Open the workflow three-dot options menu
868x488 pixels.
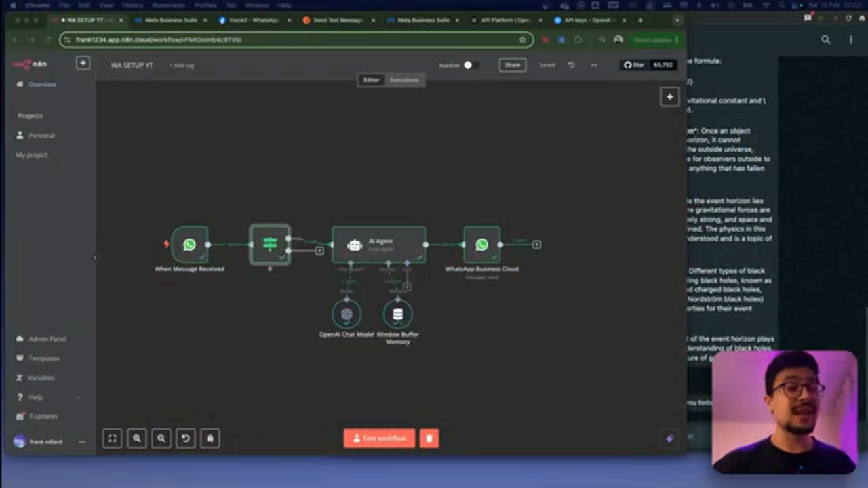pyautogui.click(x=594, y=65)
